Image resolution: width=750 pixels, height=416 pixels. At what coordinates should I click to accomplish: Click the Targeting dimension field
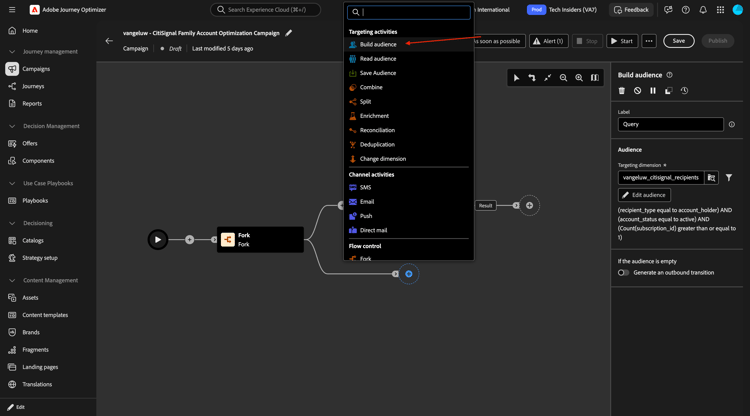click(661, 177)
